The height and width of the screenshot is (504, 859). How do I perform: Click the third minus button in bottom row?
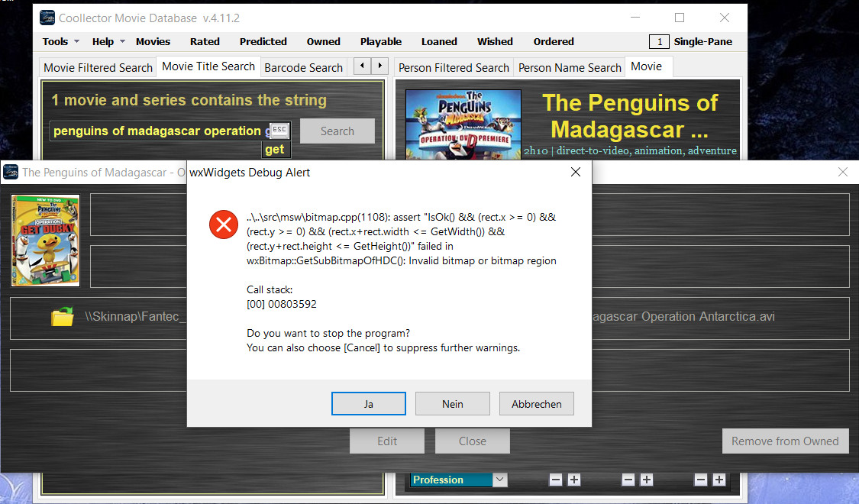click(701, 480)
